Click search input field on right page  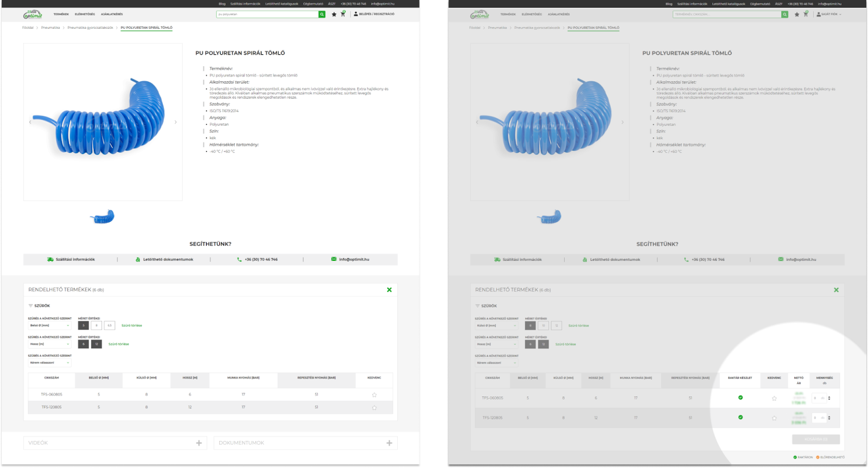pyautogui.click(x=727, y=14)
